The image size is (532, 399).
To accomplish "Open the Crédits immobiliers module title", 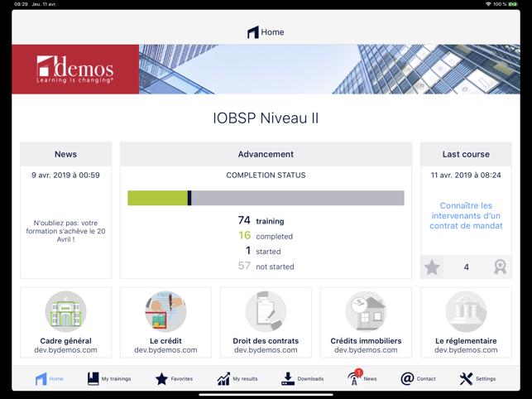I will (x=366, y=340).
